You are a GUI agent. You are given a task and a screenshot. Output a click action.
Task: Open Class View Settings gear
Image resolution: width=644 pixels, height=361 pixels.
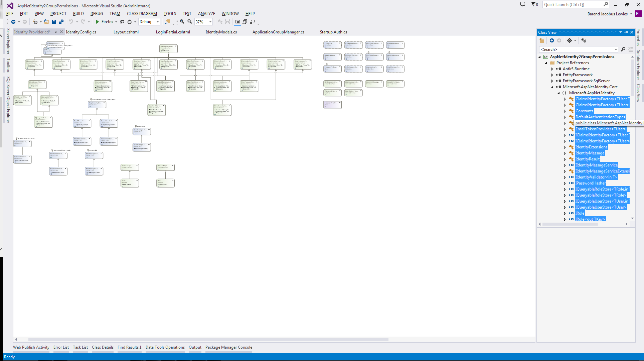[570, 40]
